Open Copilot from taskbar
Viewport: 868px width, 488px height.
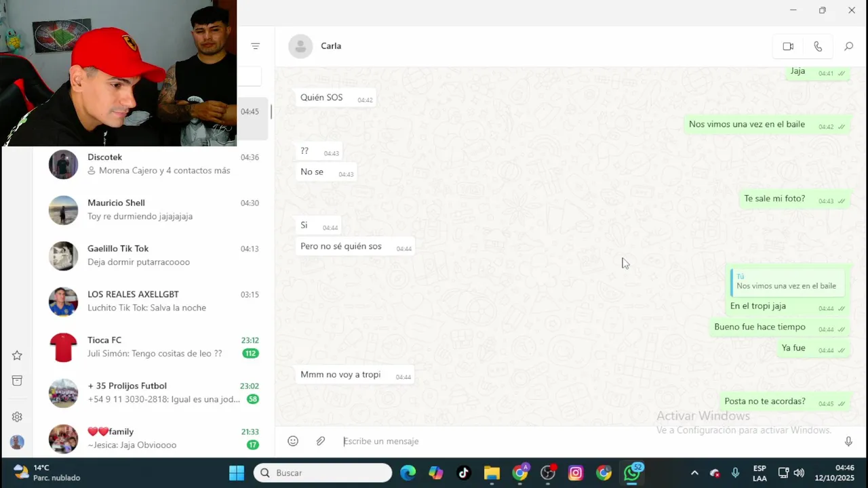435,472
